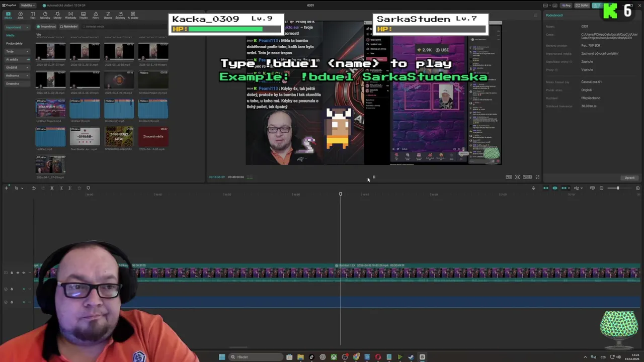Screen dimensions: 644x362
Task: Open the Filtry filters tab
Action: 96,15
